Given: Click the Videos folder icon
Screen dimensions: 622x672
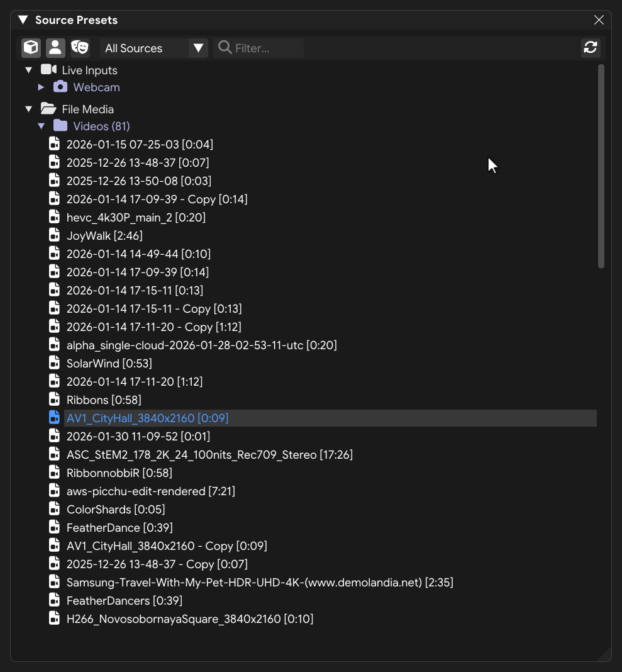Looking at the screenshot, I should click(x=60, y=126).
